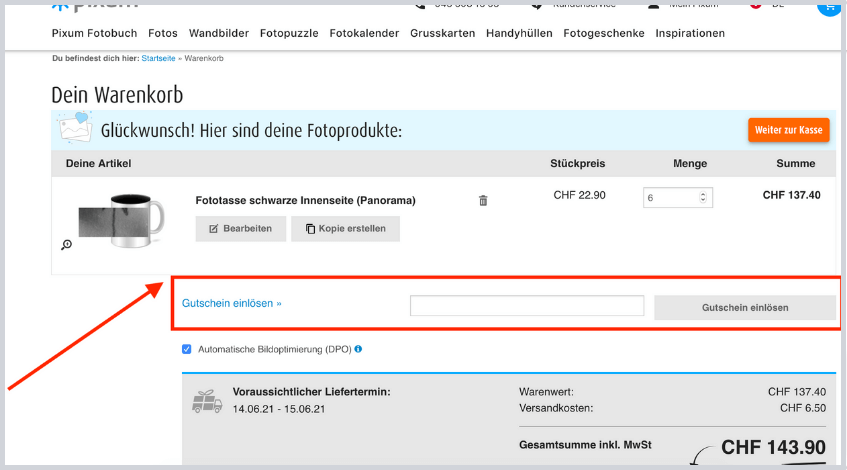Open the blue Gutschein einlösen » link

pyautogui.click(x=231, y=303)
